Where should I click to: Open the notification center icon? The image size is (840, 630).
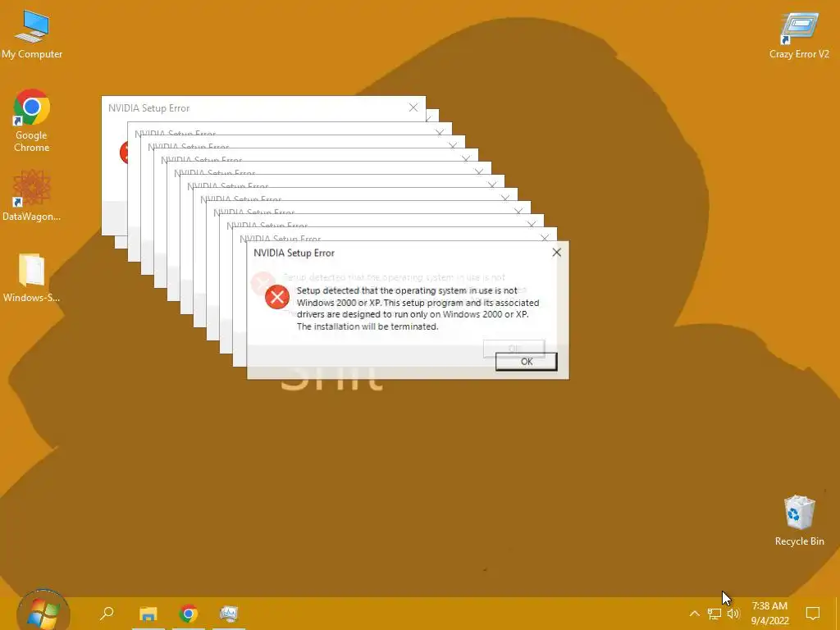point(813,614)
